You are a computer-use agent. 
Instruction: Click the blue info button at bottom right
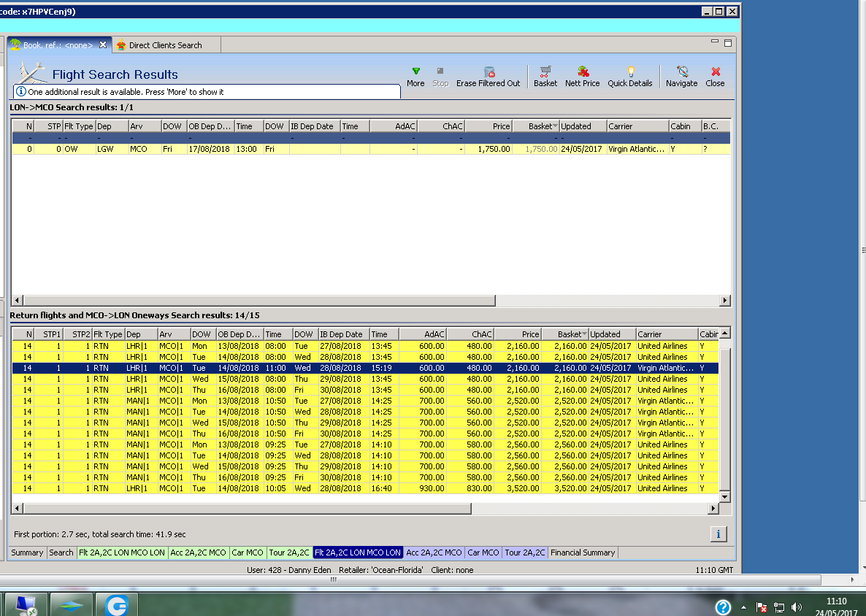[x=718, y=534]
